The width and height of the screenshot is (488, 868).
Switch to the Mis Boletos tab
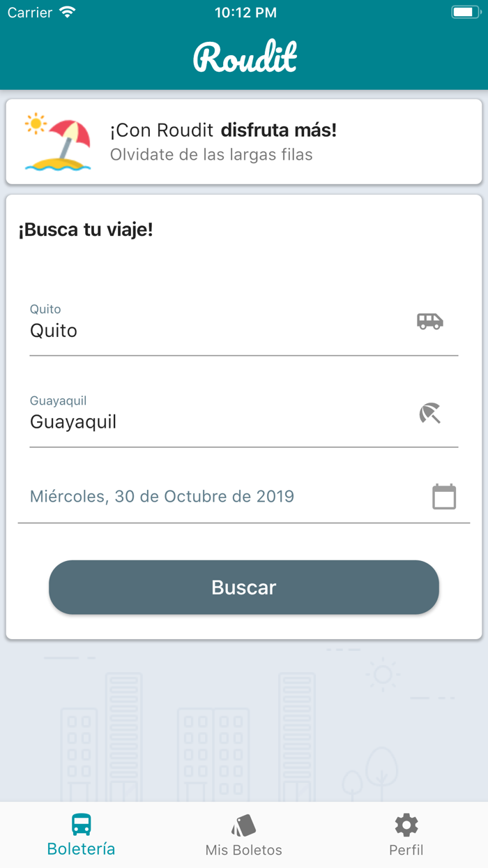pyautogui.click(x=243, y=850)
